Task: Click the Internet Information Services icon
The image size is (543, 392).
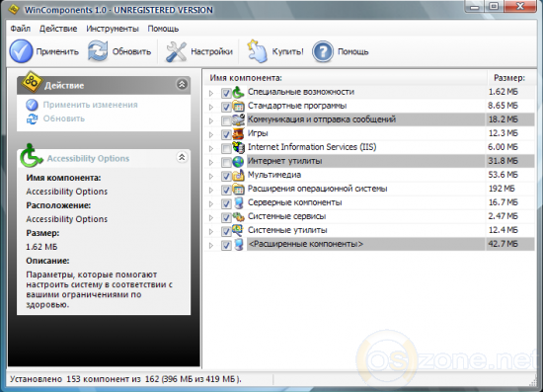Action: coord(238,147)
